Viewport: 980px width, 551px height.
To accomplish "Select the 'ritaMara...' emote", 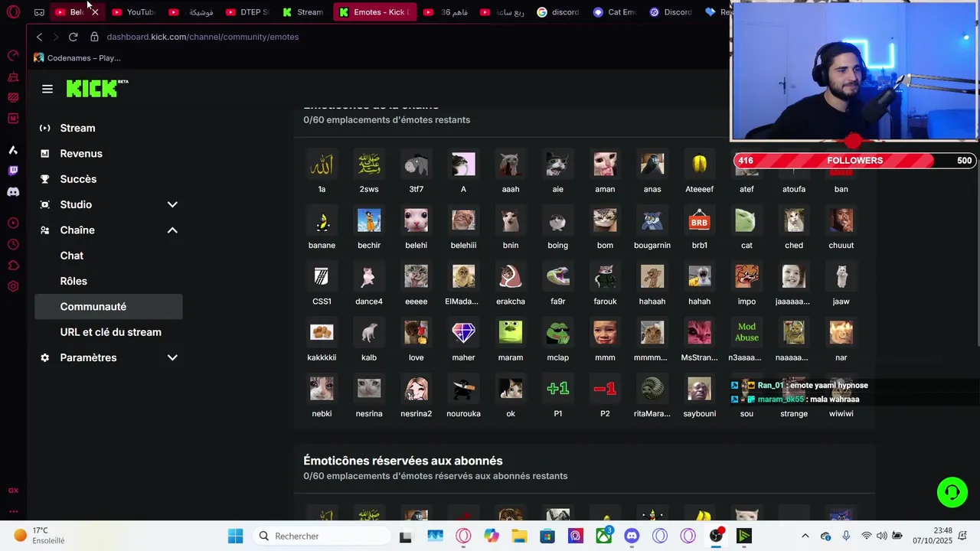I will (x=652, y=389).
